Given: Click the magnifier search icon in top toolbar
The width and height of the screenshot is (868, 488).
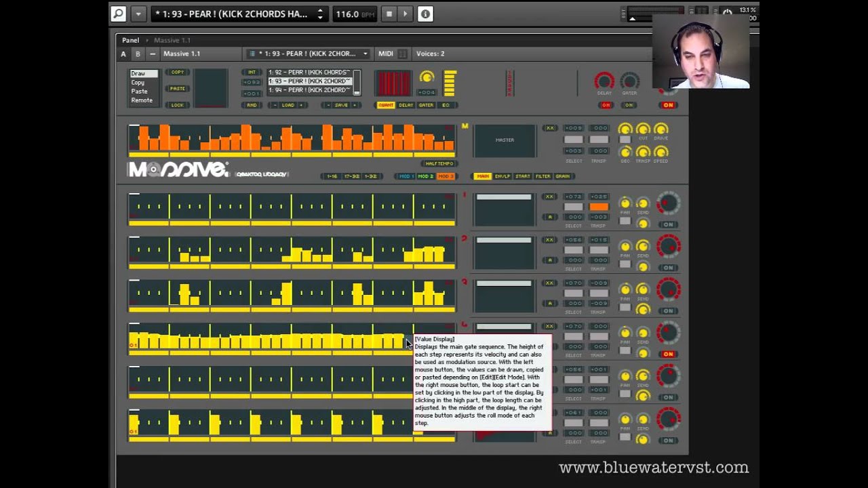Looking at the screenshot, I should pyautogui.click(x=118, y=14).
